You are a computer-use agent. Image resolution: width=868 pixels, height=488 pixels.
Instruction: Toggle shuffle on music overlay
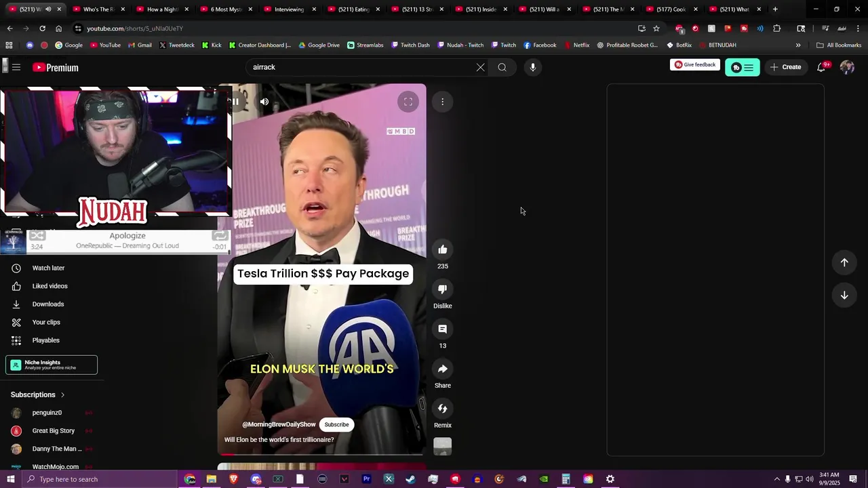pos(37,235)
